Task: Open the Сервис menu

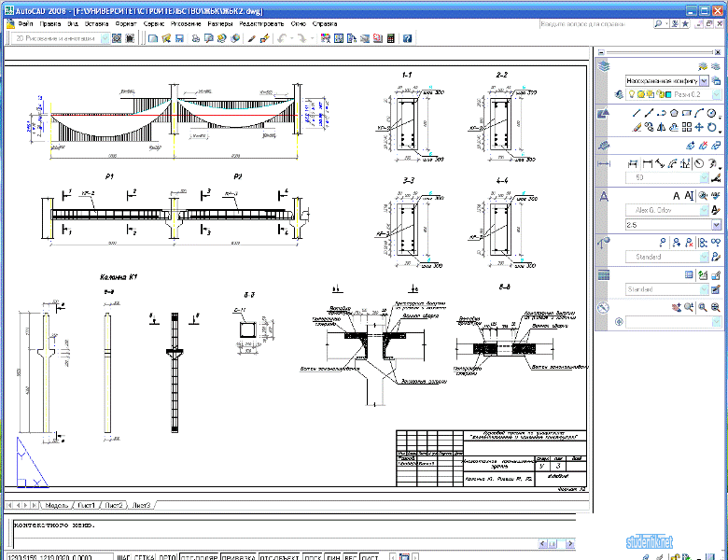Action: pyautogui.click(x=154, y=23)
